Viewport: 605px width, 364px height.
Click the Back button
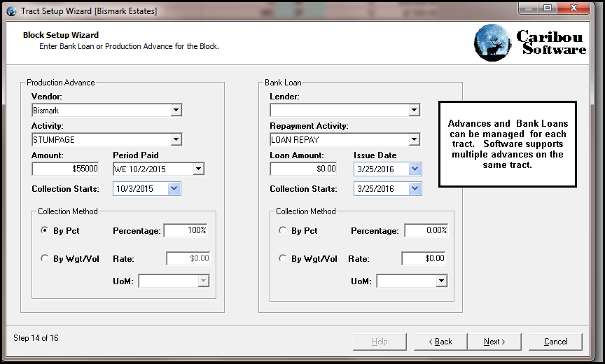440,342
